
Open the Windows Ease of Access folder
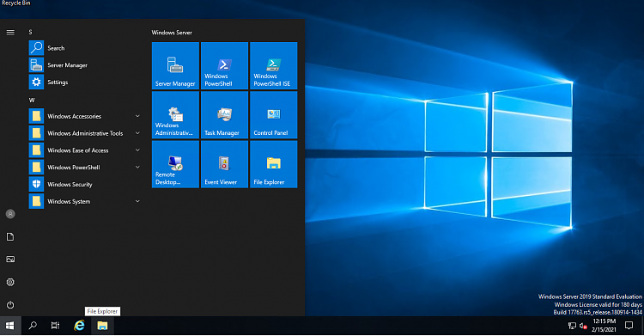pyautogui.click(x=85, y=150)
